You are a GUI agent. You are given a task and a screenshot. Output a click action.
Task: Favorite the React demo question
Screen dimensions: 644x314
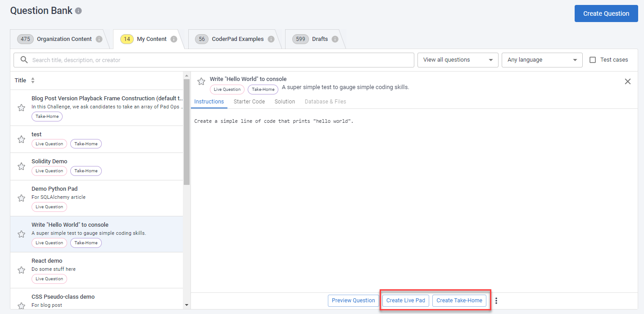[x=21, y=270]
